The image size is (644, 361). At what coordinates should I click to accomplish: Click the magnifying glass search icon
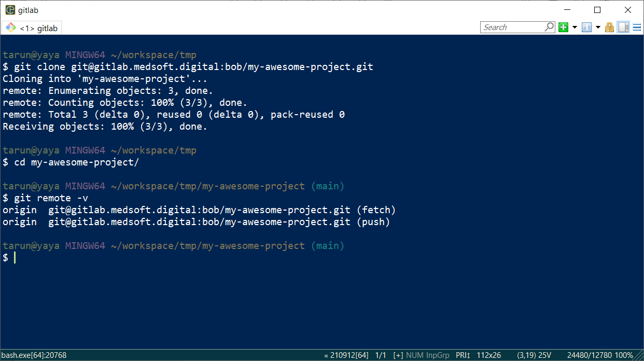pyautogui.click(x=550, y=27)
